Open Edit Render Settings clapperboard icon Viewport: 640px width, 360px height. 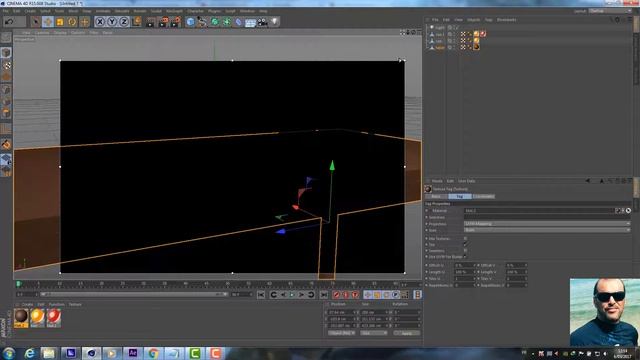[176, 22]
